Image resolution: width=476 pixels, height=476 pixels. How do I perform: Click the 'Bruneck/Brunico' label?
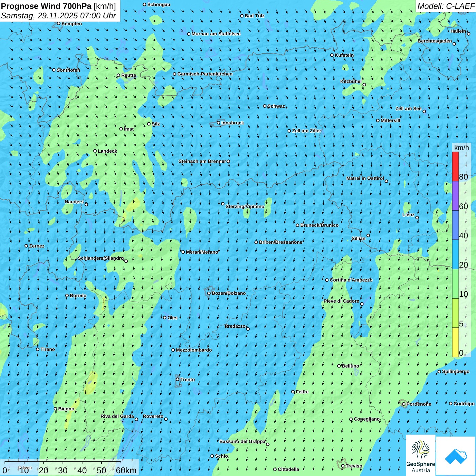click(x=319, y=225)
